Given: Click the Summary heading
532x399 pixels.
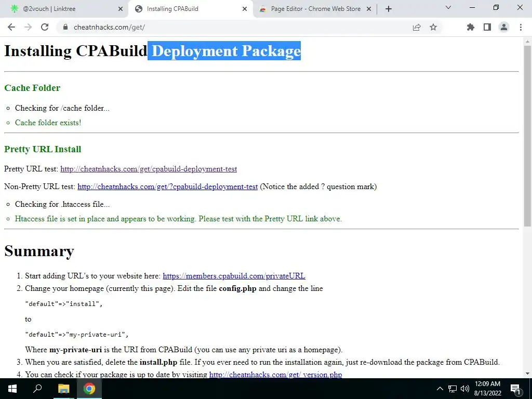Looking at the screenshot, I should click(39, 251).
